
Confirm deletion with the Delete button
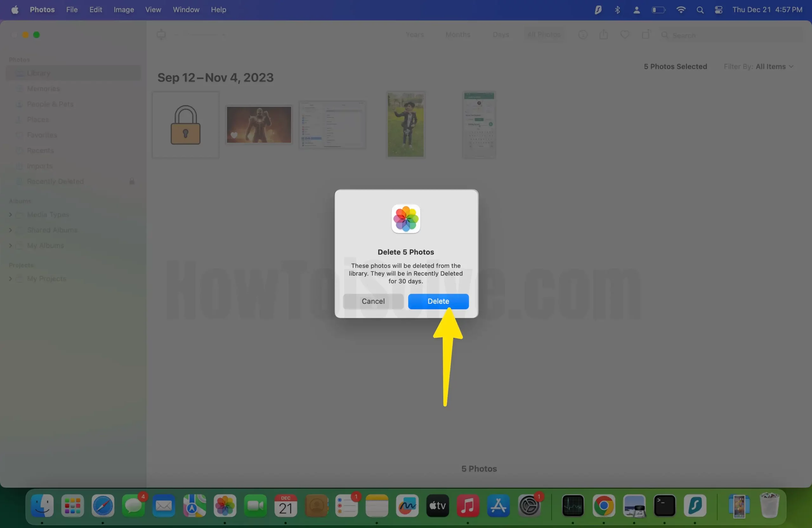[438, 301]
